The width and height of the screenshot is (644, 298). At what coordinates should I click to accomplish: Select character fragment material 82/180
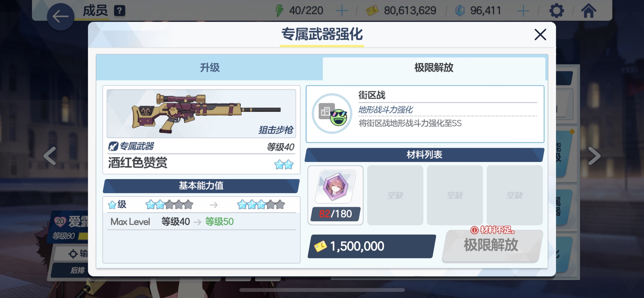(x=335, y=195)
